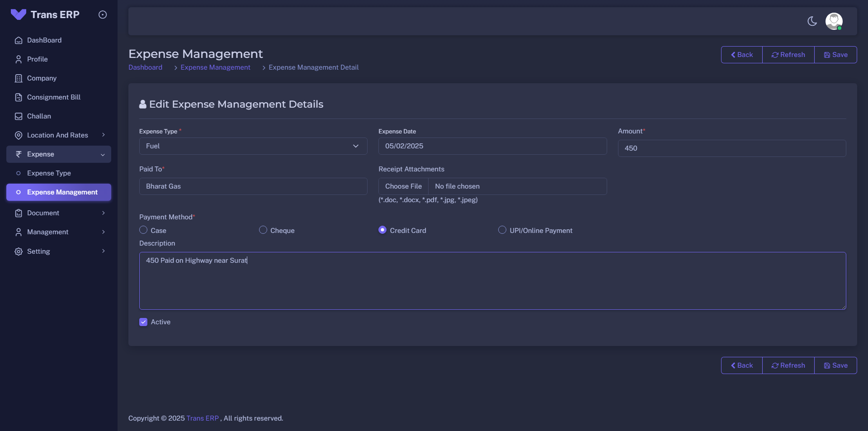This screenshot has height=431, width=868.
Task: Click the top Refresh button
Action: click(x=788, y=55)
